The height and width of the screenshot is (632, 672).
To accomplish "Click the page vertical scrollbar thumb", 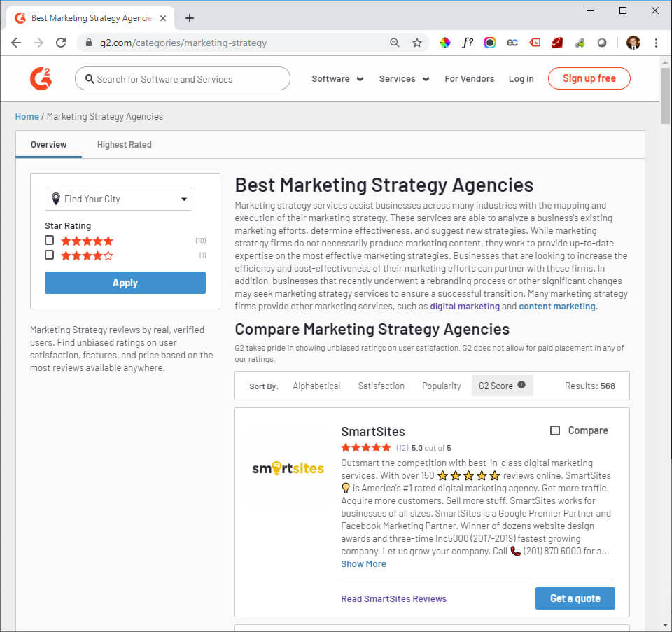I will (x=665, y=95).
